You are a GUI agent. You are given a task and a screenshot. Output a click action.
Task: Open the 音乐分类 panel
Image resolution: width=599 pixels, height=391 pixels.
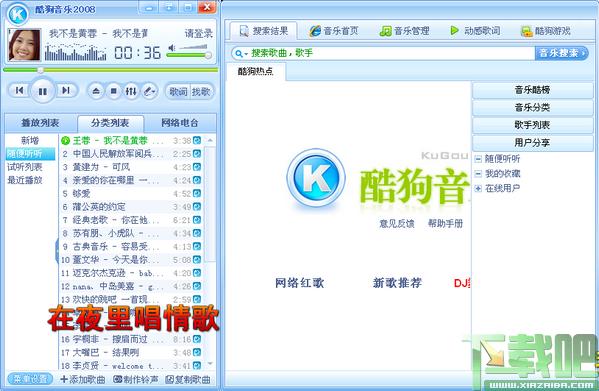pyautogui.click(x=533, y=108)
